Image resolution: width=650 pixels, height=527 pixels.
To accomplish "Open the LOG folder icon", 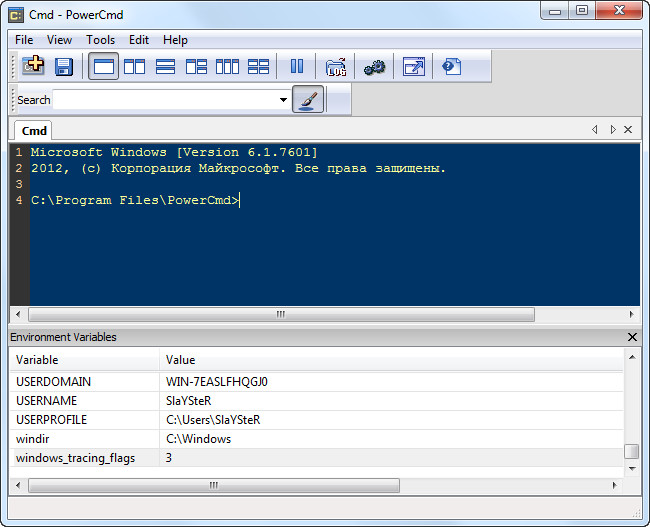I will [335, 67].
